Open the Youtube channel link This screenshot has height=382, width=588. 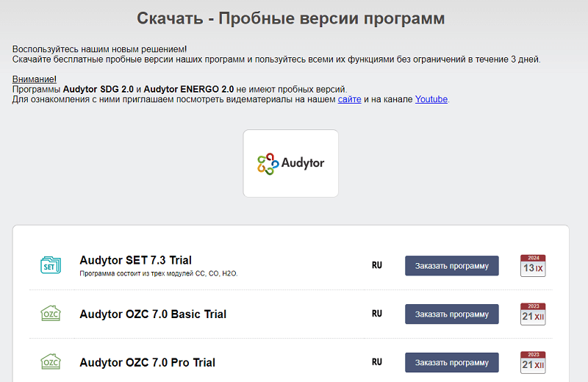431,99
